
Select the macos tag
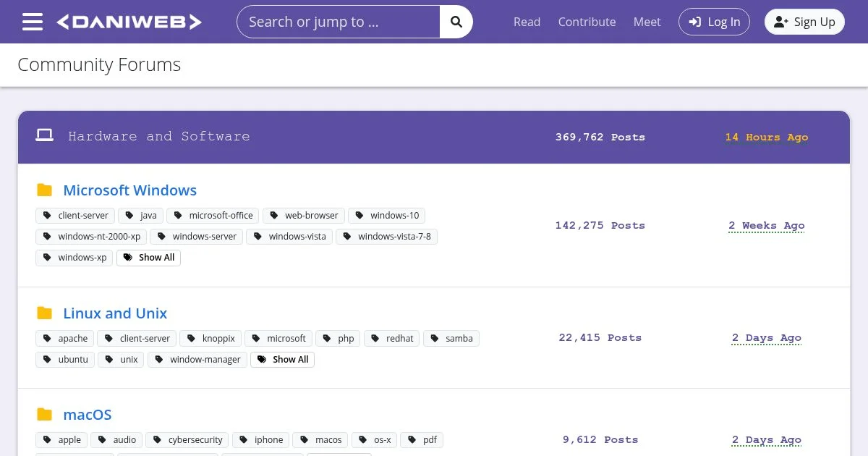click(x=320, y=440)
